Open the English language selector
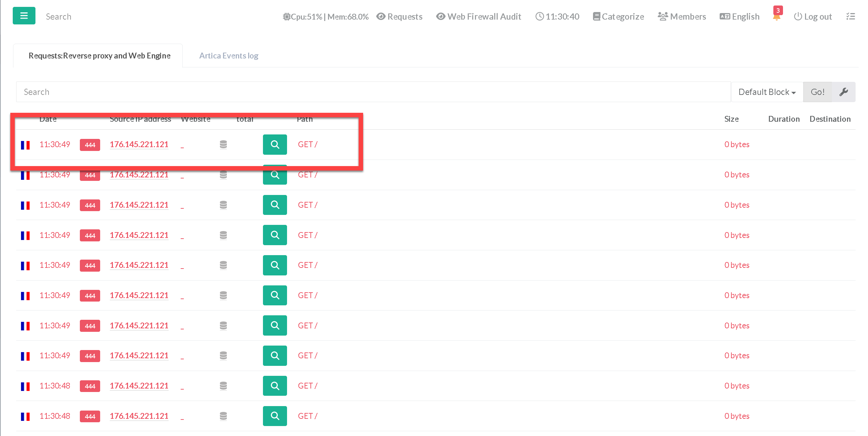The image size is (868, 436). coord(739,17)
